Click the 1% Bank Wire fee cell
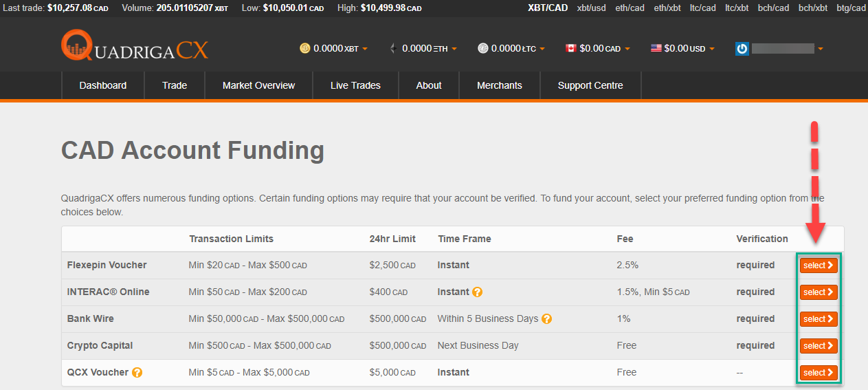The image size is (868, 390). click(624, 318)
